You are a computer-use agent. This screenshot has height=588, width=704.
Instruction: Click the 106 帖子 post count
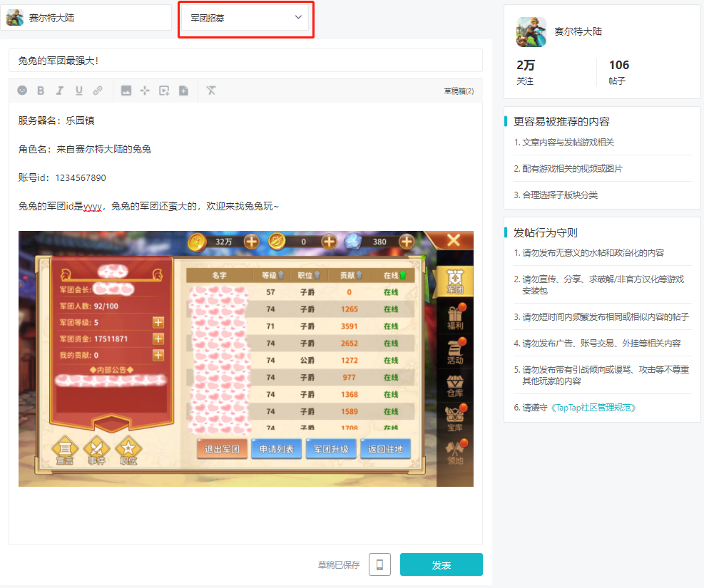point(619,72)
